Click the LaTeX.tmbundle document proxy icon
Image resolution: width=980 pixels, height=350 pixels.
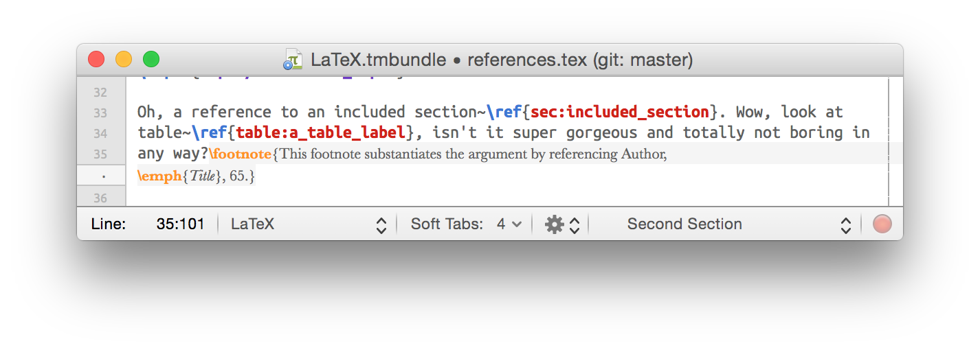(x=293, y=60)
